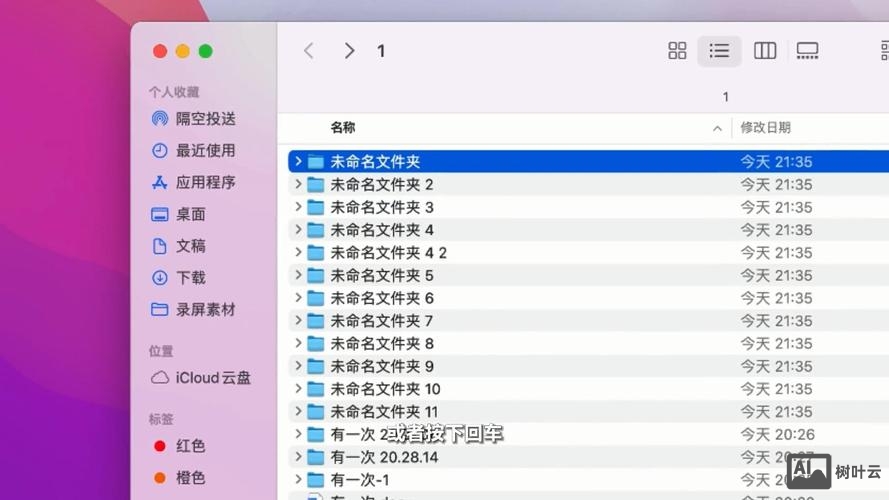Select the 橙色 orange tag
Screen dimensions: 889x500
pyautogui.click(x=179, y=478)
